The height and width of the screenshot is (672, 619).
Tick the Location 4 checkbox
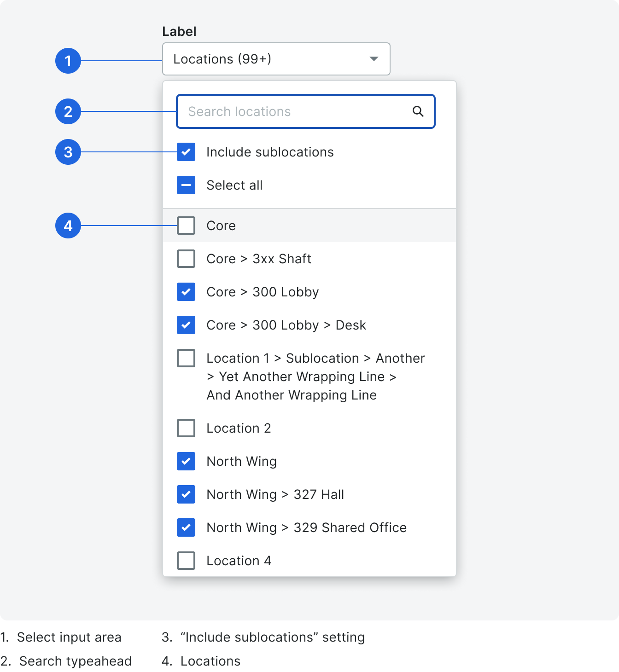coord(186,561)
